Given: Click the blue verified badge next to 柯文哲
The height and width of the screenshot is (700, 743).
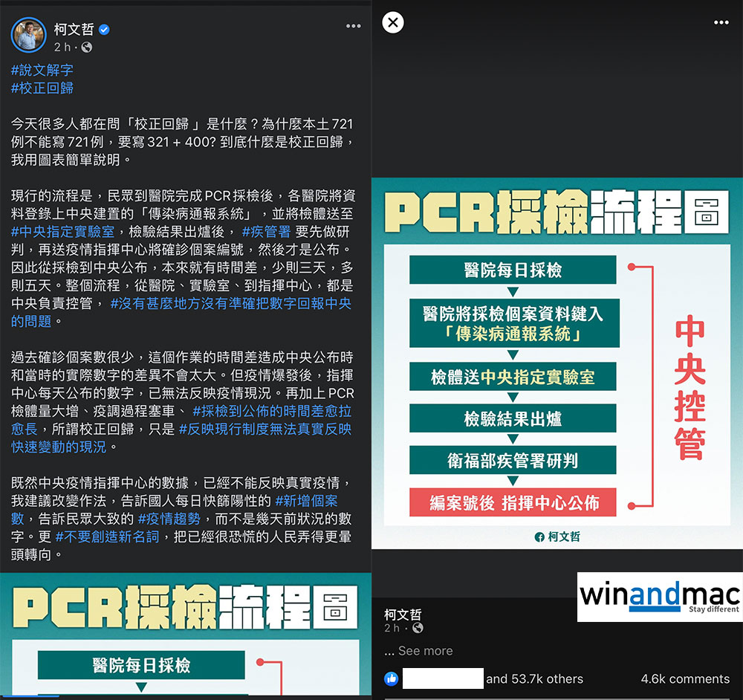Looking at the screenshot, I should pos(106,30).
